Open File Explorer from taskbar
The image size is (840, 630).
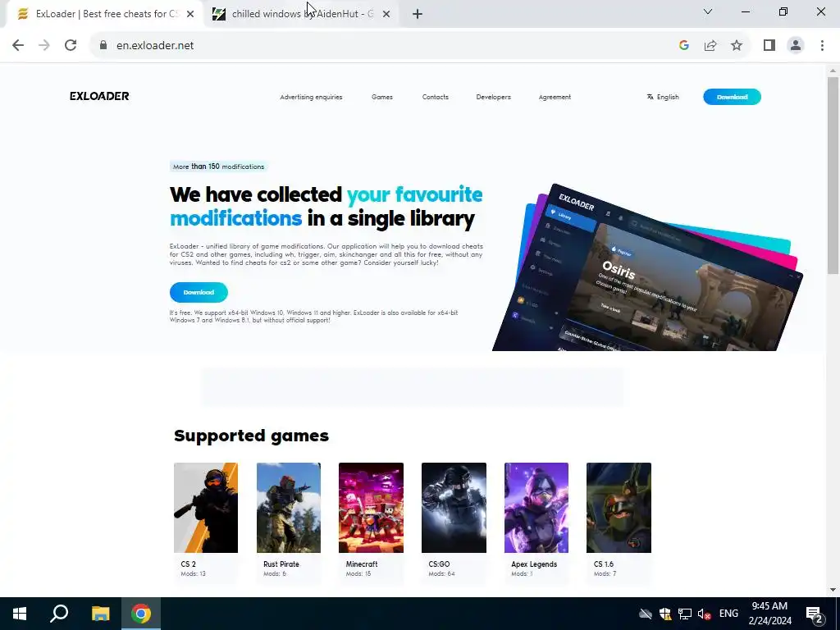click(x=100, y=614)
